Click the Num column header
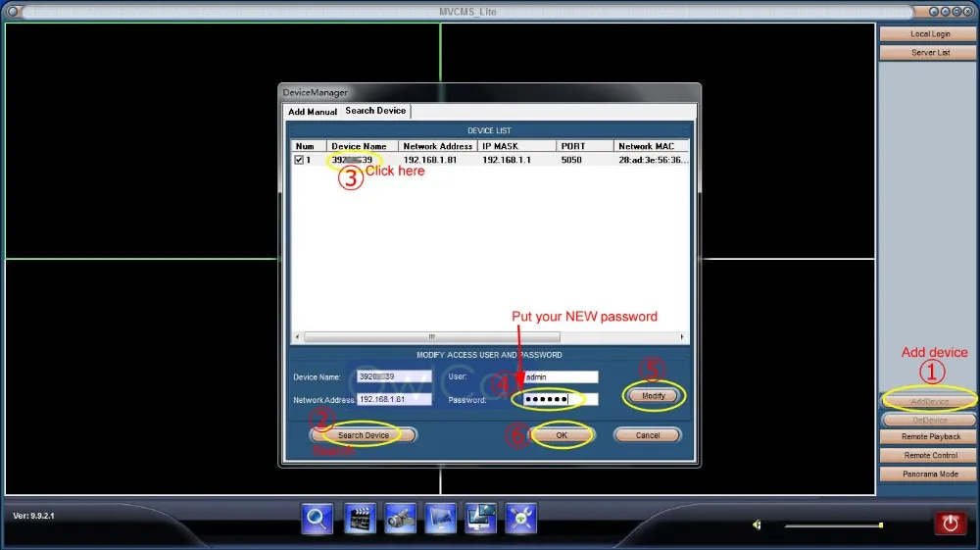The height and width of the screenshot is (550, 980). point(308,146)
